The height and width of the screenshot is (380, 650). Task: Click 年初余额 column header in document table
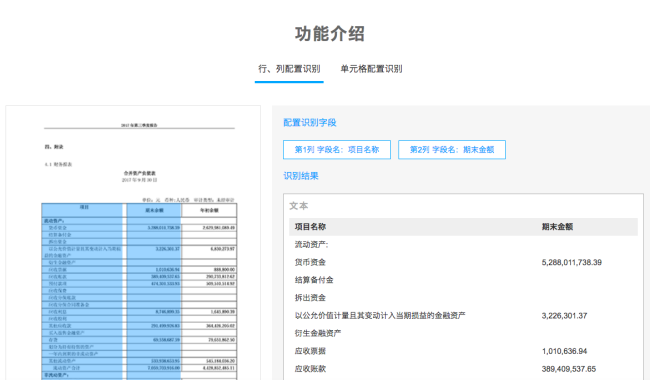point(209,211)
